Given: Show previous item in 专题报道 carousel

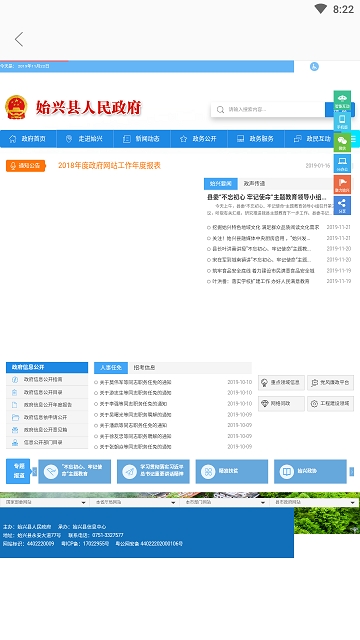Looking at the screenshot, I should point(34,471).
